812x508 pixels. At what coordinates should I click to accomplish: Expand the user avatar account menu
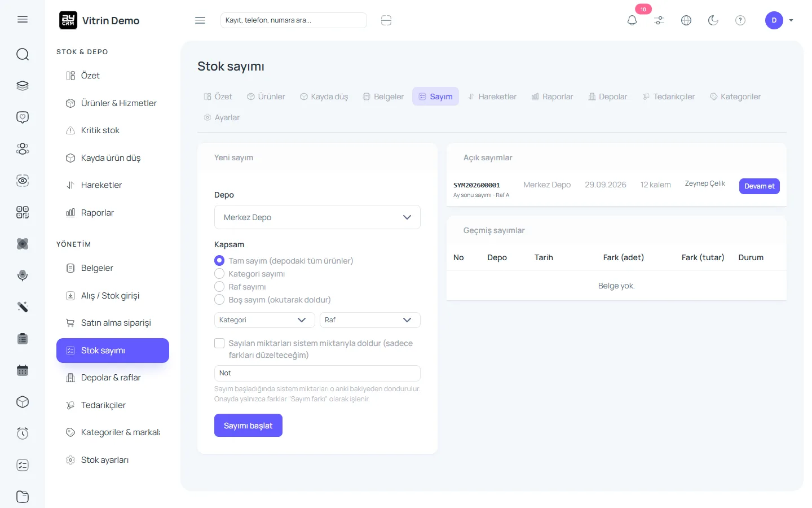779,20
